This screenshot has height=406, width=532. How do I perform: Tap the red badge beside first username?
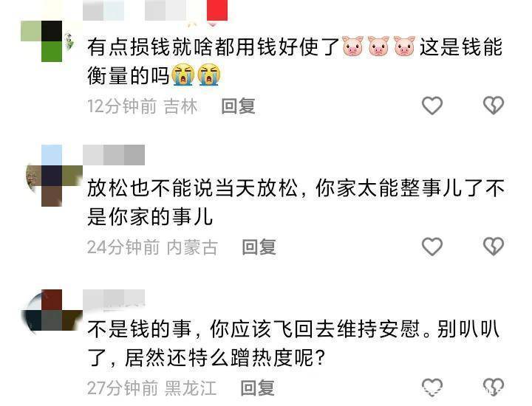[217, 11]
